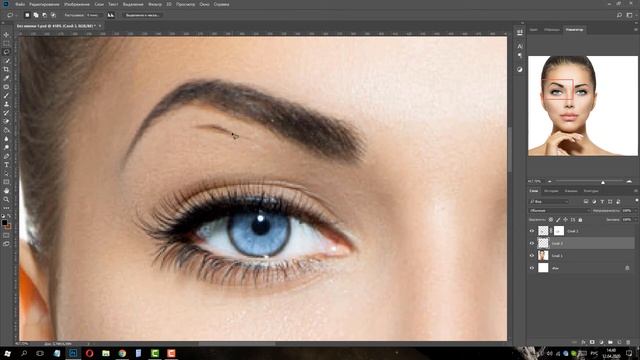Click the Navigator face preview thumbnail
Image resolution: width=640 pixels, height=360 pixels.
[x=583, y=106]
